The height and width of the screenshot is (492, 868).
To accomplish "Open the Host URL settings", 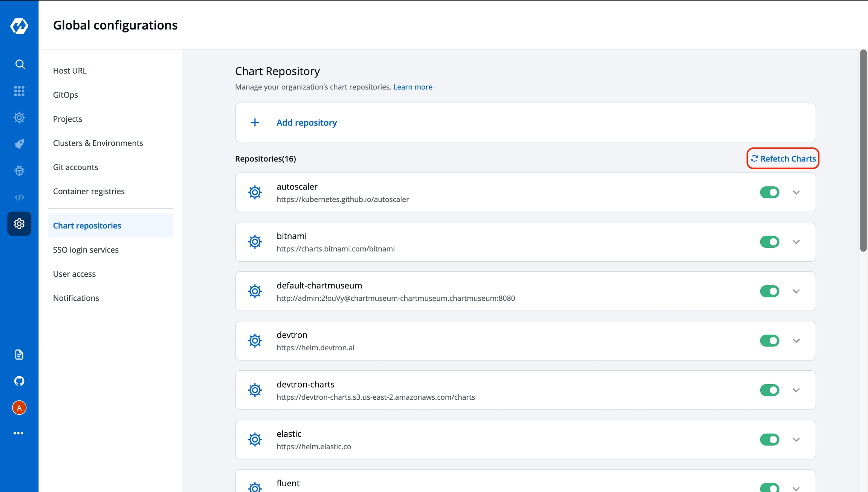I will coord(110,71).
